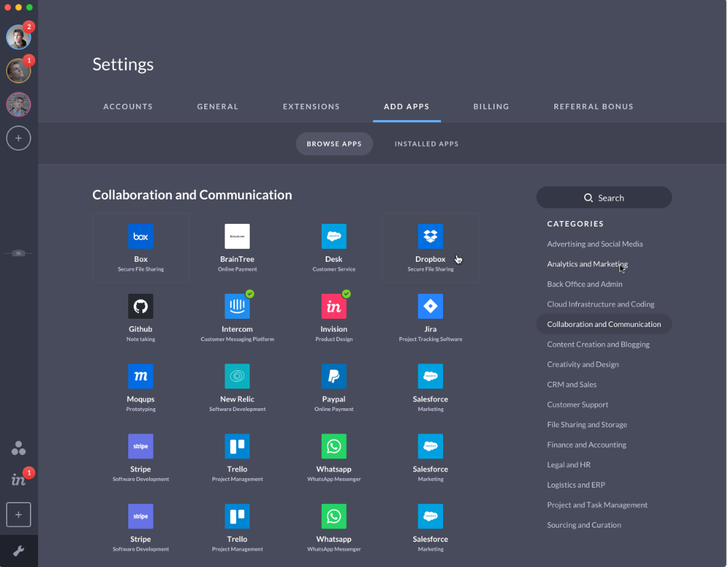Choose Logistics and ERP category

click(x=576, y=484)
